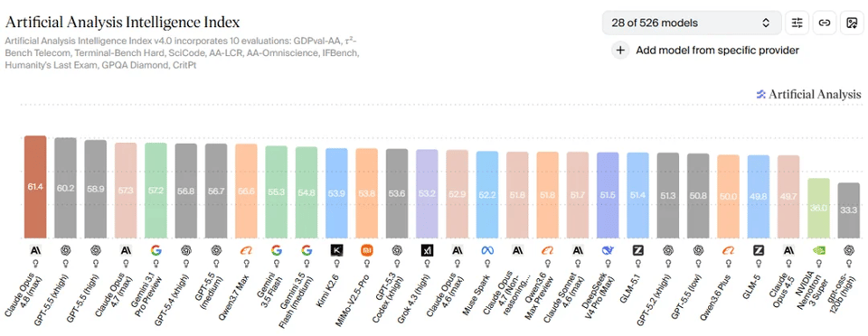
Task: Click the NVIDIA Nemotron 3 Super logo
Action: point(819,250)
